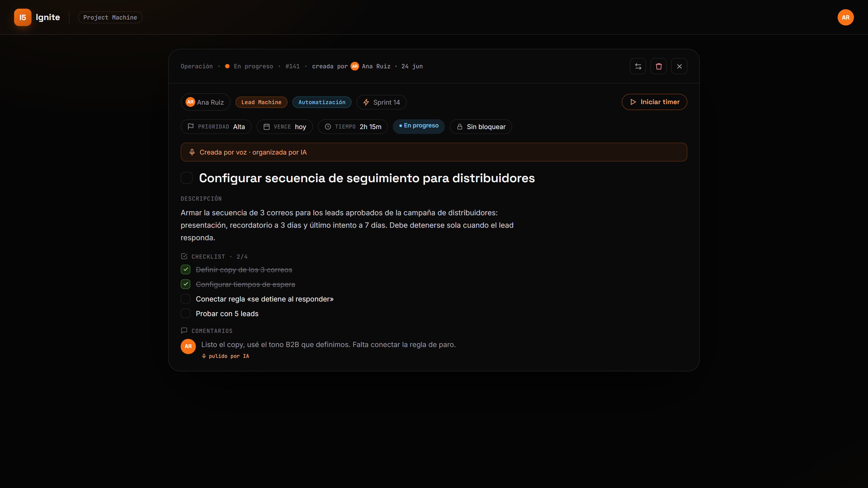Click the calendar icon in Vence chip

(x=266, y=127)
